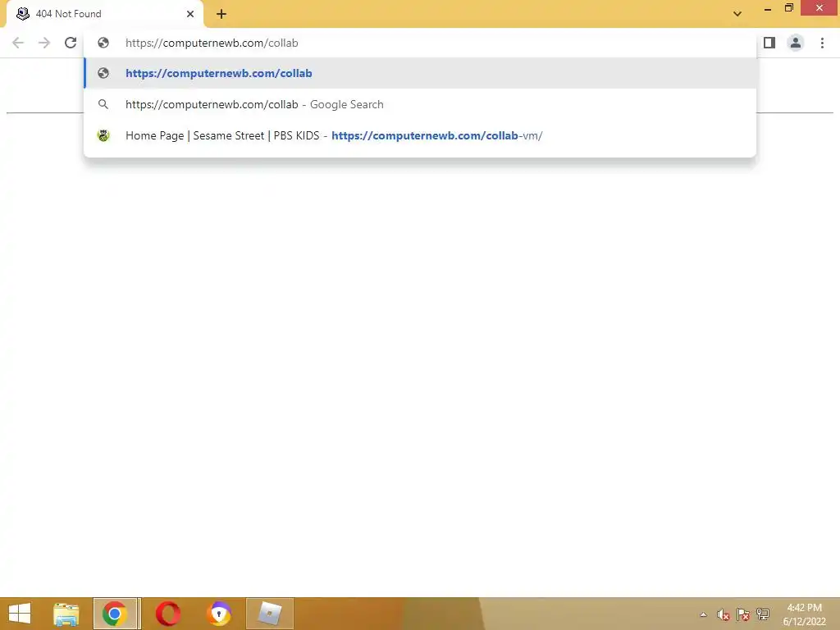Open the Roblox taskbar icon
This screenshot has height=630, width=840.
point(269,614)
